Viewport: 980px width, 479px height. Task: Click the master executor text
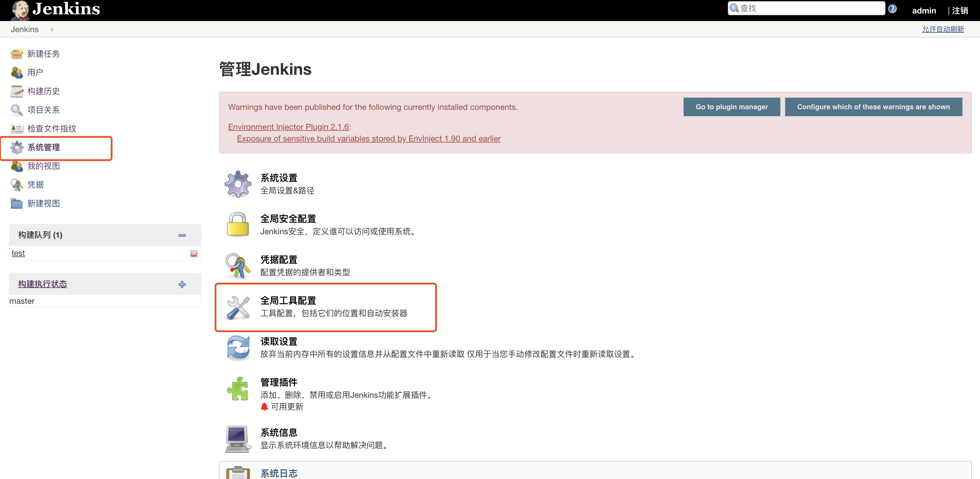pyautogui.click(x=22, y=301)
